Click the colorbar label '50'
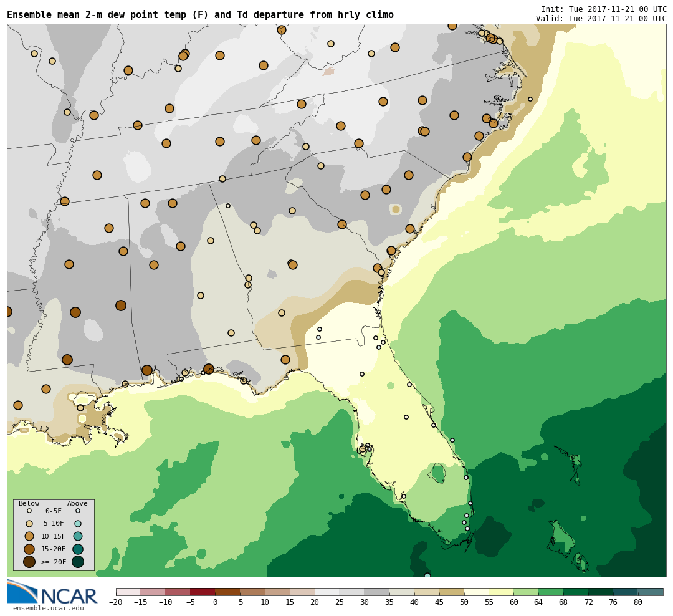 [464, 602]
